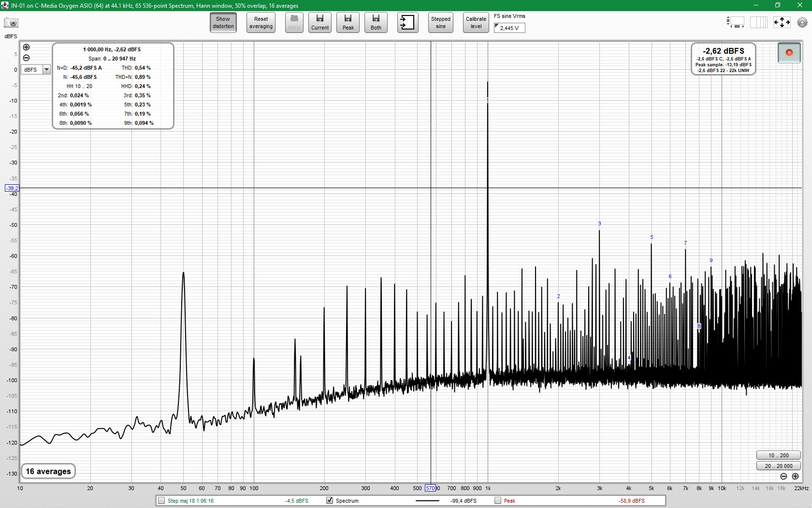Screen dimensions: 812x508
Task: Zoom out the horizontal axis with the minus icon
Action: (783, 477)
